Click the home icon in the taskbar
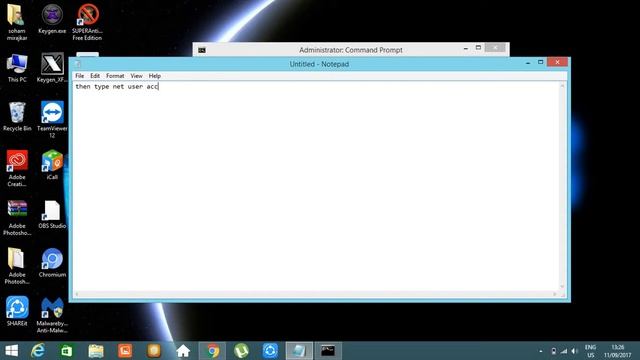Viewport: 640px width, 360px height. point(183,351)
